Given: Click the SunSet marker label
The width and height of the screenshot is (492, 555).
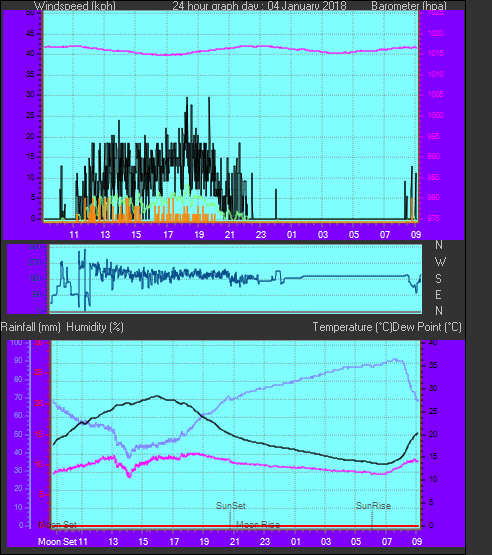Looking at the screenshot, I should (x=230, y=506).
